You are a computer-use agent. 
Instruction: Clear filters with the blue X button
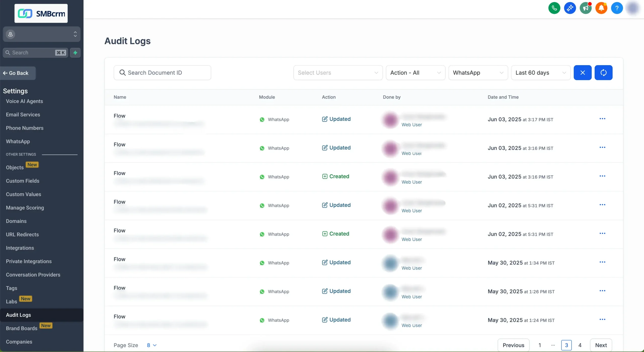(583, 73)
